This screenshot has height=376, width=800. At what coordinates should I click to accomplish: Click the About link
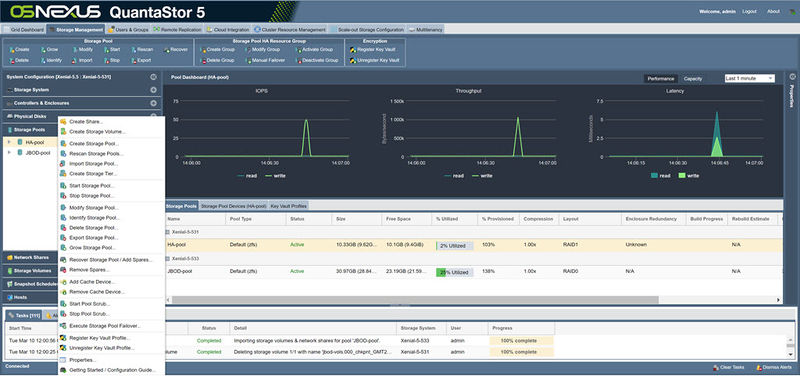[x=773, y=11]
